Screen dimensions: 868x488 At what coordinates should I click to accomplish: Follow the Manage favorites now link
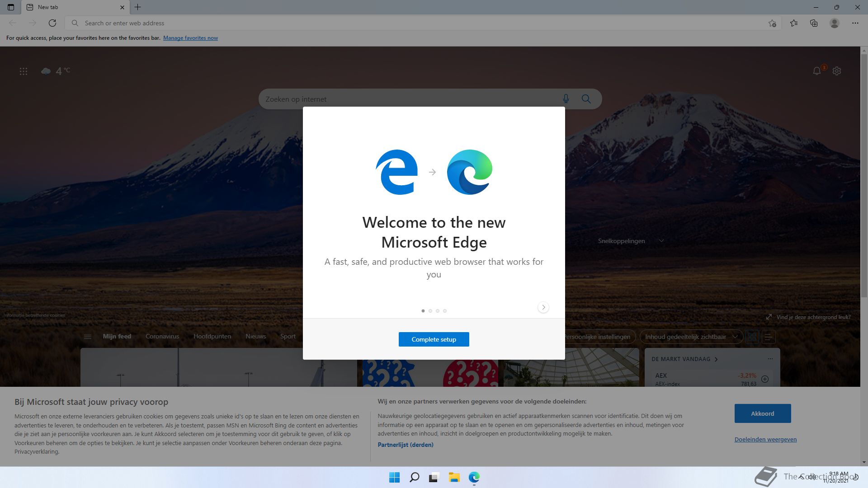(x=190, y=38)
